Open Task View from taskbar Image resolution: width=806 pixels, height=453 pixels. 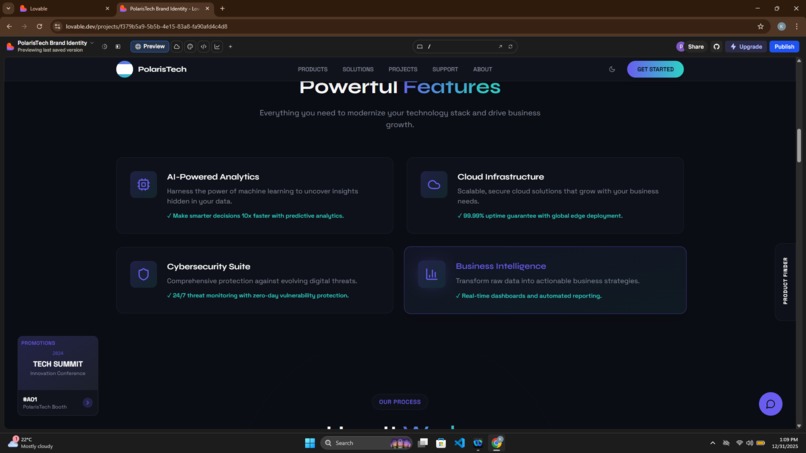(x=423, y=443)
